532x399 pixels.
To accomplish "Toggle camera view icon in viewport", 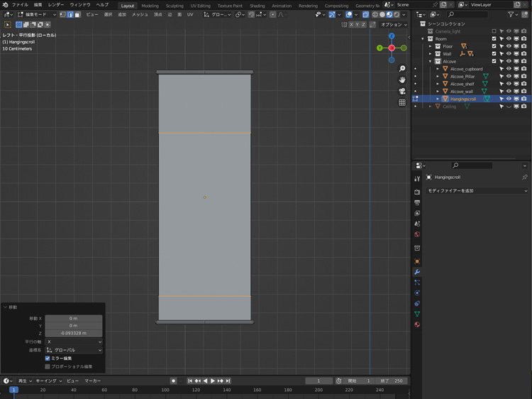I will (x=402, y=91).
